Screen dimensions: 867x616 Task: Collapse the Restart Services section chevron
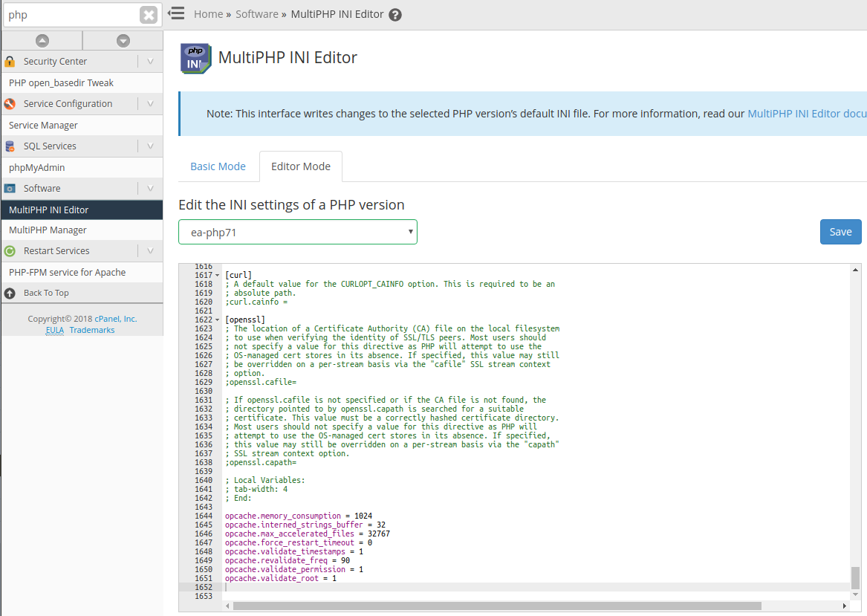(150, 251)
